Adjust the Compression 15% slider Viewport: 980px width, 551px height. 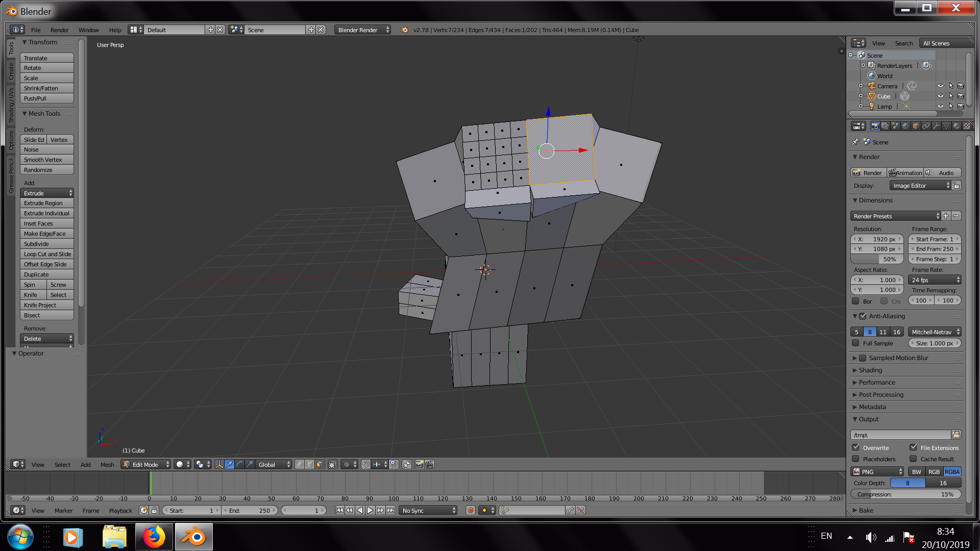tap(905, 494)
